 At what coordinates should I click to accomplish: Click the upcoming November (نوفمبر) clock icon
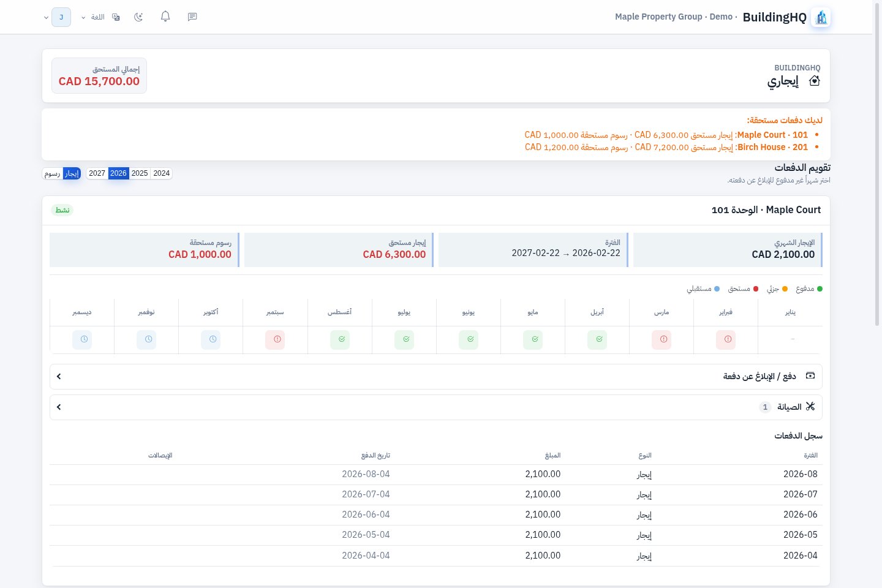tap(146, 340)
